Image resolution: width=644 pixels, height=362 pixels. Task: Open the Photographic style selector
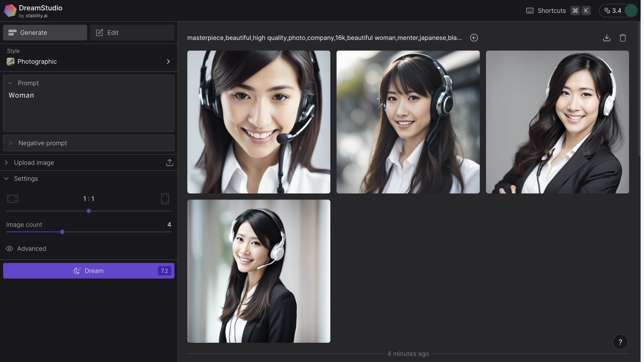(89, 62)
